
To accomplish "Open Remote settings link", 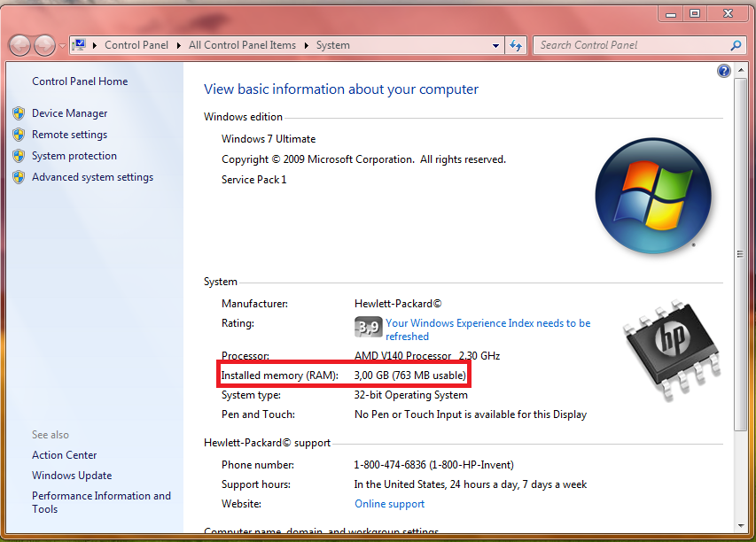I will pyautogui.click(x=69, y=135).
